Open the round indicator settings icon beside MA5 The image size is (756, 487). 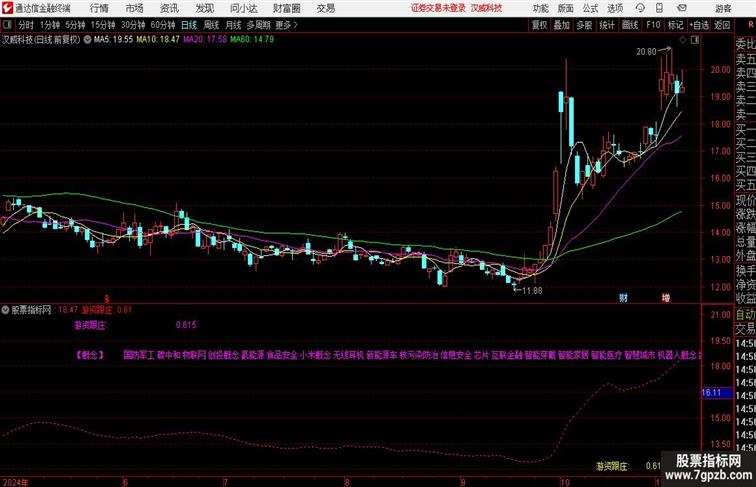(x=87, y=40)
